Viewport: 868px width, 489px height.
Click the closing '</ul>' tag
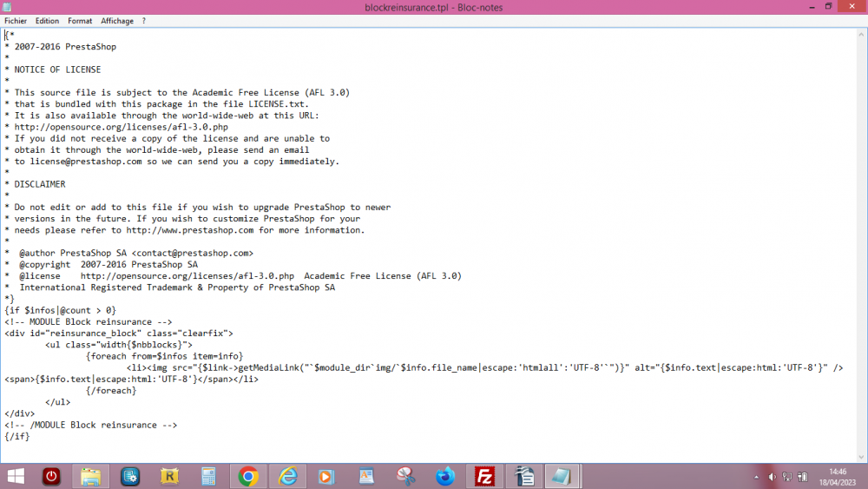57,402
